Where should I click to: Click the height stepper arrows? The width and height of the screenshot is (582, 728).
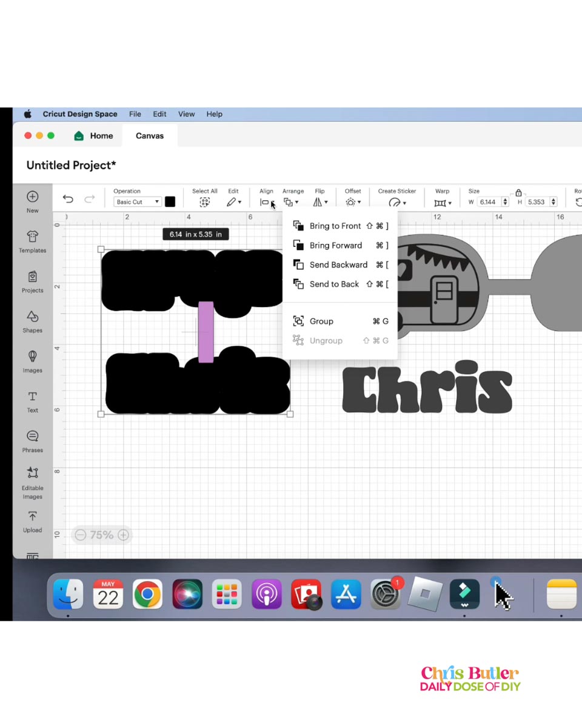click(554, 202)
